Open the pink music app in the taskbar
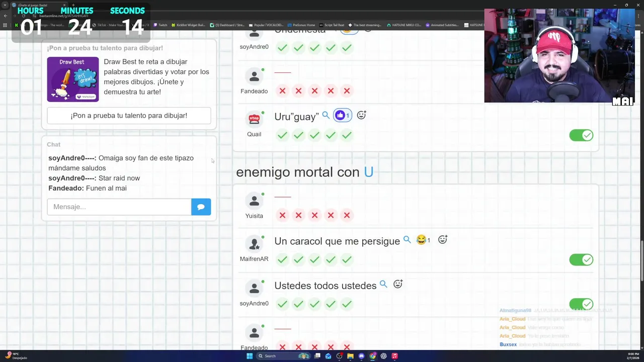The image size is (644, 362). [394, 356]
